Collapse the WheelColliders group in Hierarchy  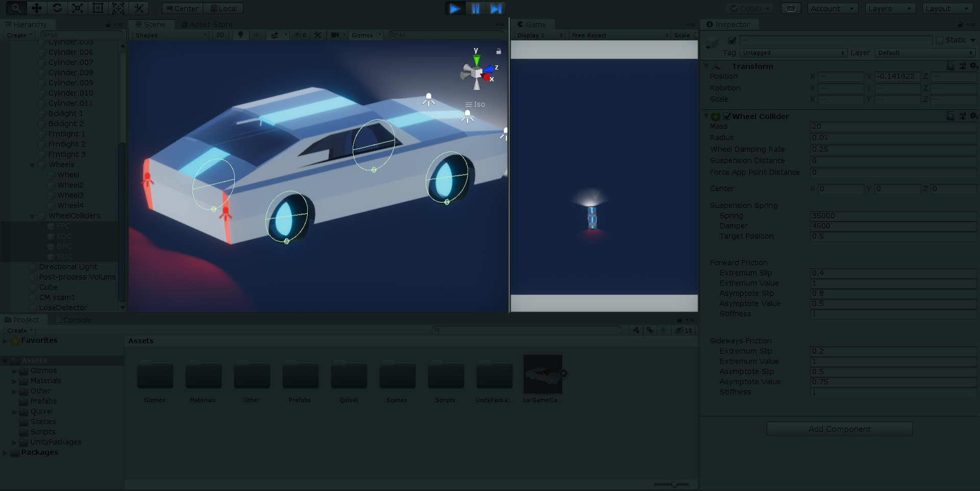32,216
